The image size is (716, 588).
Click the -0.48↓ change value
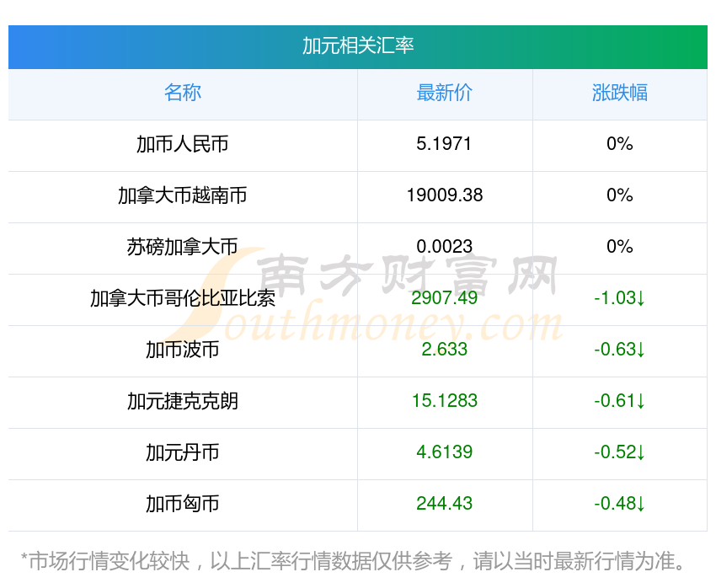tap(620, 504)
